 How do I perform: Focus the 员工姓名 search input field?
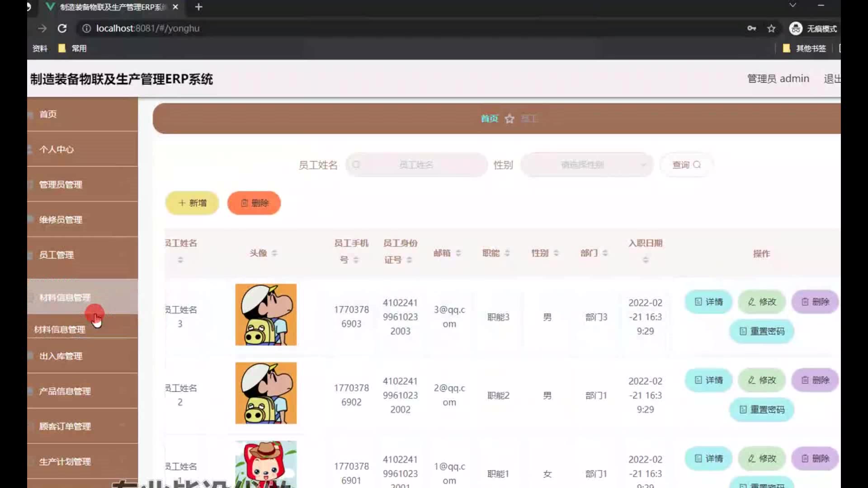pyautogui.click(x=416, y=165)
